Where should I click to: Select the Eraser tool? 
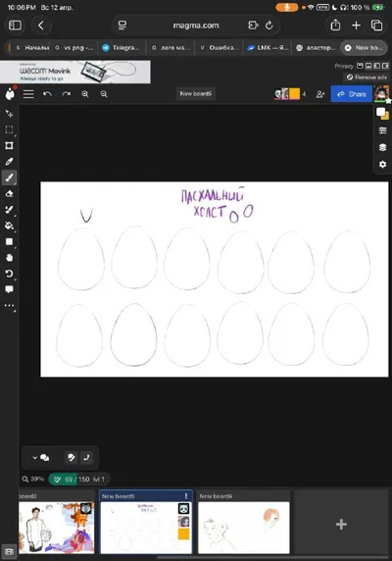(x=9, y=193)
